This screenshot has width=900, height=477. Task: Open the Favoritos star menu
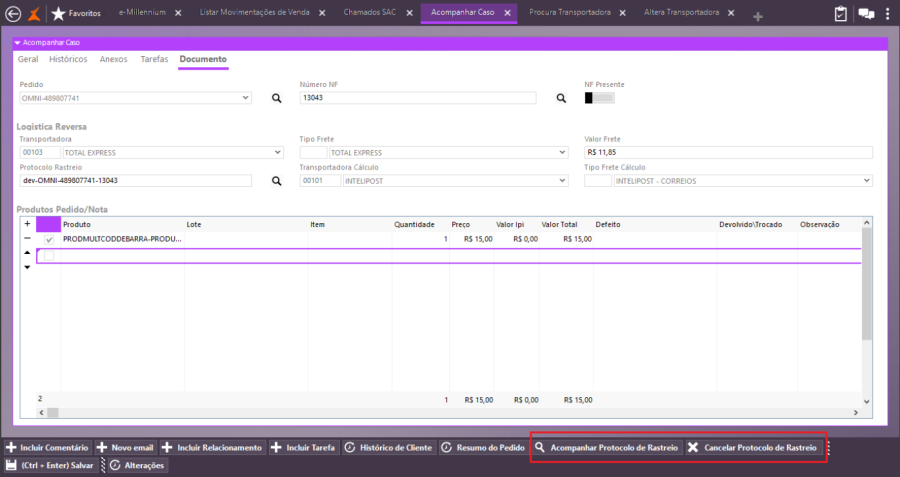pyautogui.click(x=76, y=13)
